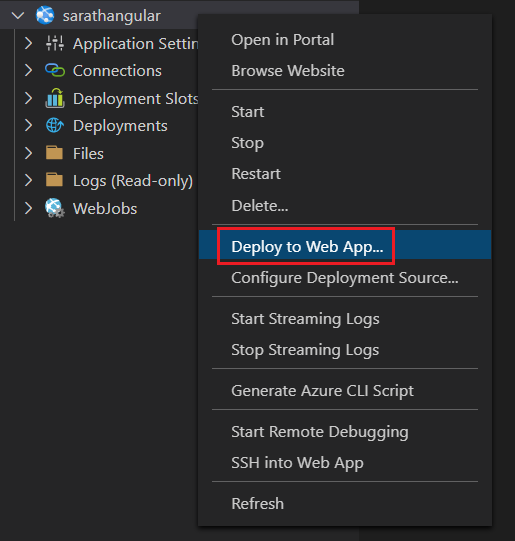Screen dimensions: 515x541
Task: Choose Browse Website menu entry
Action: pyautogui.click(x=345, y=71)
